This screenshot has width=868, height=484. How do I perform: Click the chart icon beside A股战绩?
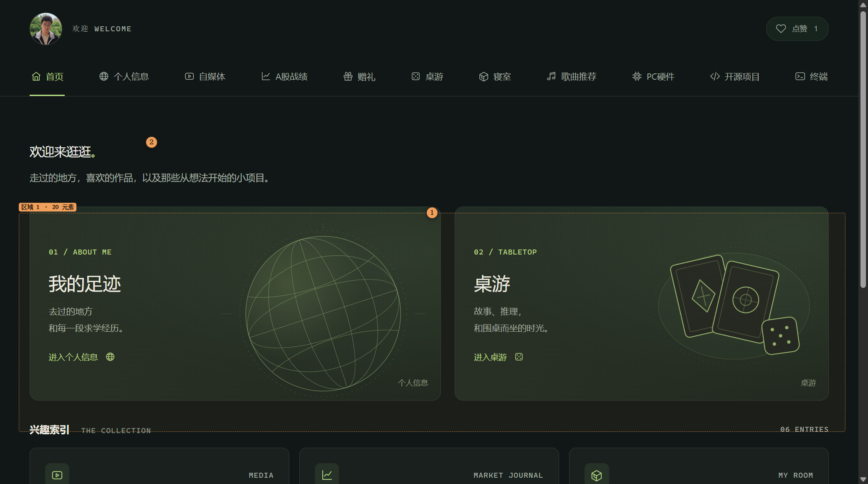(x=266, y=76)
